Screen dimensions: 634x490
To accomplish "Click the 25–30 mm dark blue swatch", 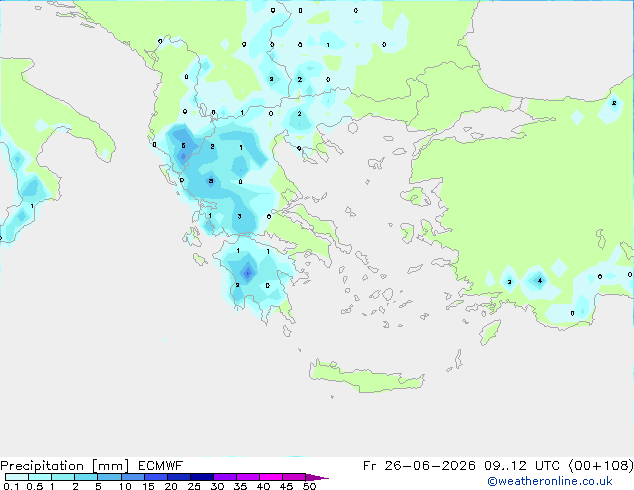I will pos(202,477).
